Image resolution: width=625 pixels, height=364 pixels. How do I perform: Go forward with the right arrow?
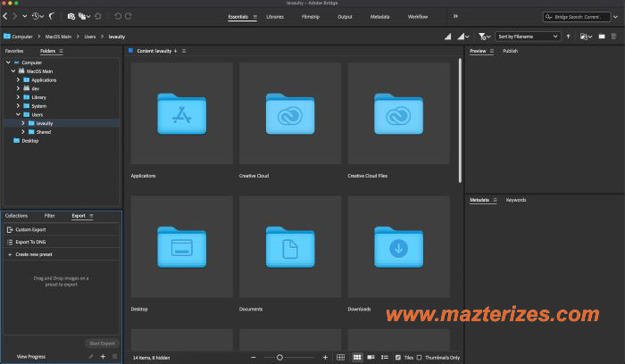coord(15,16)
